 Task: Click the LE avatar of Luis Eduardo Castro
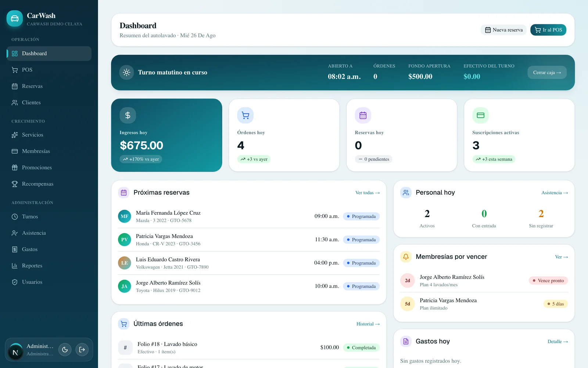click(x=125, y=263)
